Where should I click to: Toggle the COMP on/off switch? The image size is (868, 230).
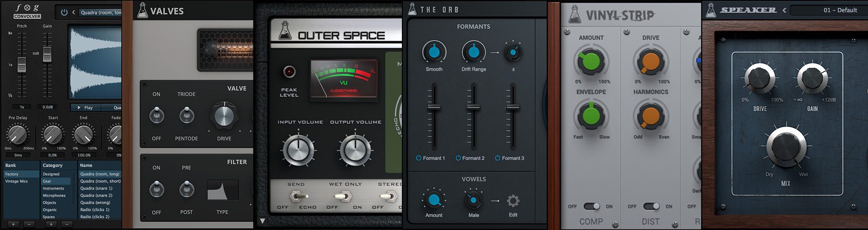click(x=591, y=207)
